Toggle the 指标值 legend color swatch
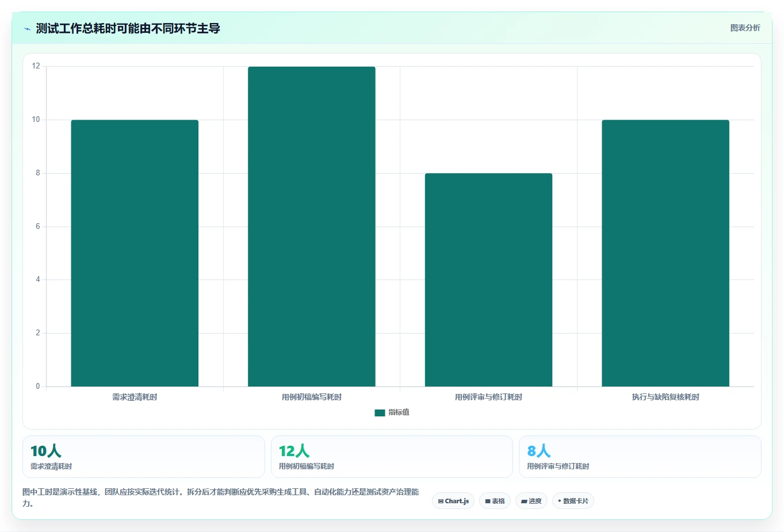The height and width of the screenshot is (532, 784). click(x=380, y=412)
